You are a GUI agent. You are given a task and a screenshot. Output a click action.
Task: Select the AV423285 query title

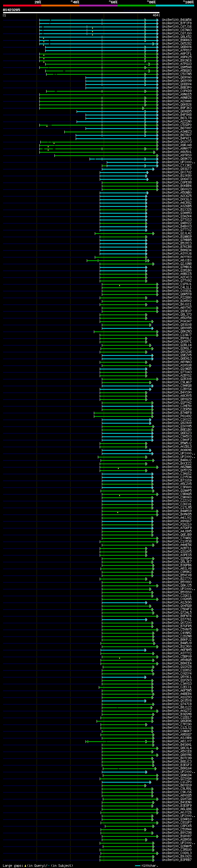[11, 10]
